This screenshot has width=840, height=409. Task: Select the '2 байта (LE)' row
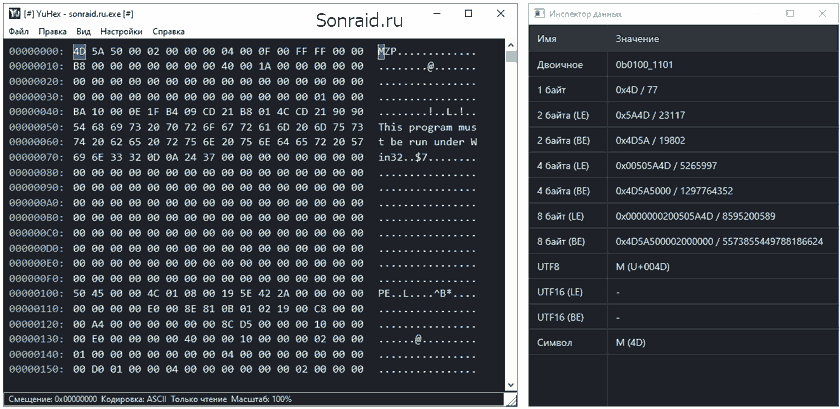684,115
